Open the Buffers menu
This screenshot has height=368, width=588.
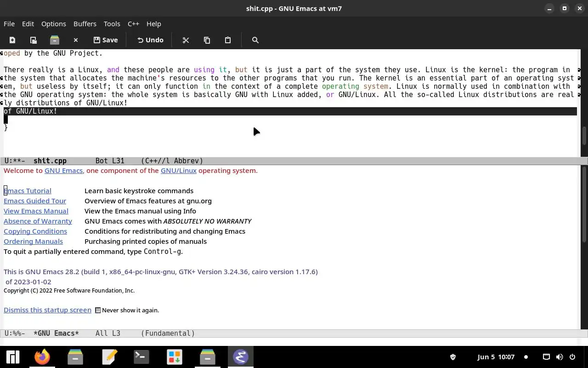point(85,23)
